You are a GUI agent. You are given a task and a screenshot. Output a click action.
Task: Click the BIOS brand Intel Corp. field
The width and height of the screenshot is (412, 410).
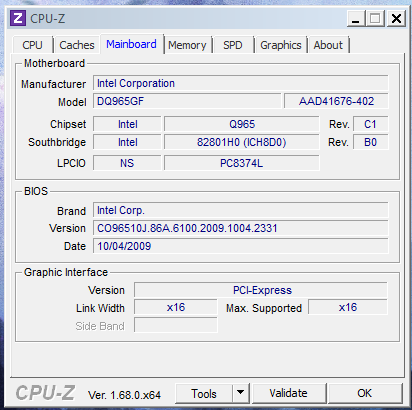click(x=241, y=210)
